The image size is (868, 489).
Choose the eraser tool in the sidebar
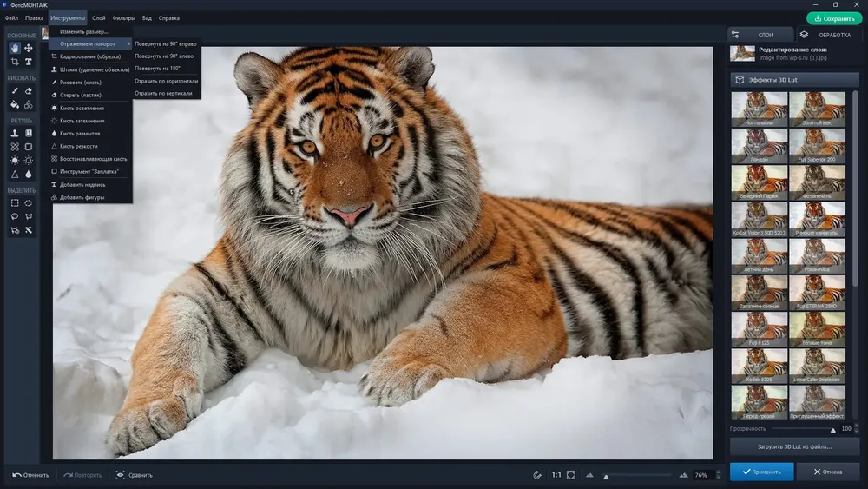tap(29, 91)
